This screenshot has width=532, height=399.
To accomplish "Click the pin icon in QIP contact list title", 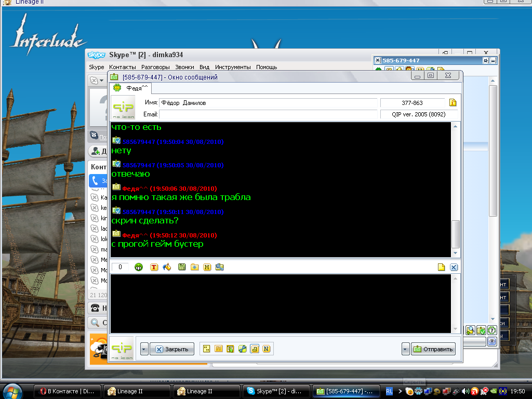I will click(486, 61).
